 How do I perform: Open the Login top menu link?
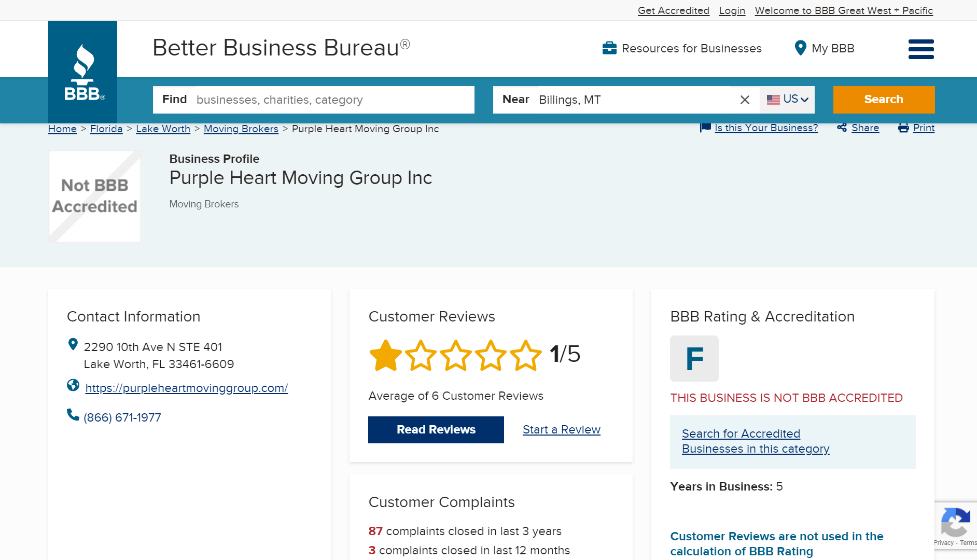point(732,11)
